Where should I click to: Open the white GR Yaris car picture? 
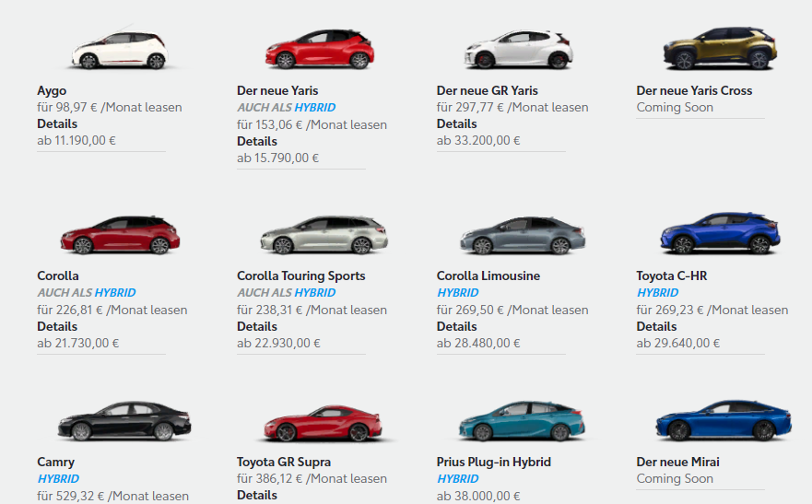click(519, 50)
